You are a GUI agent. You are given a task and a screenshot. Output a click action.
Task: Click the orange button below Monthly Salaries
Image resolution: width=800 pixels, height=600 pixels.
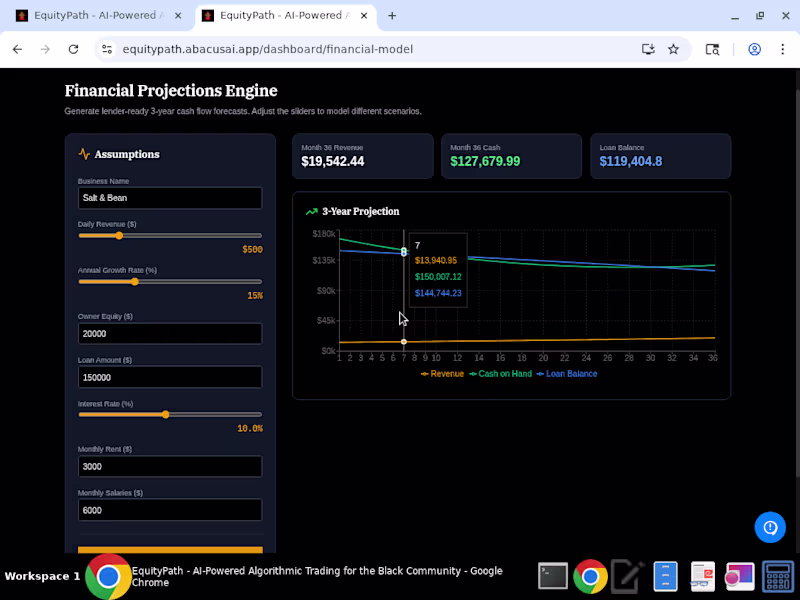[x=170, y=550]
